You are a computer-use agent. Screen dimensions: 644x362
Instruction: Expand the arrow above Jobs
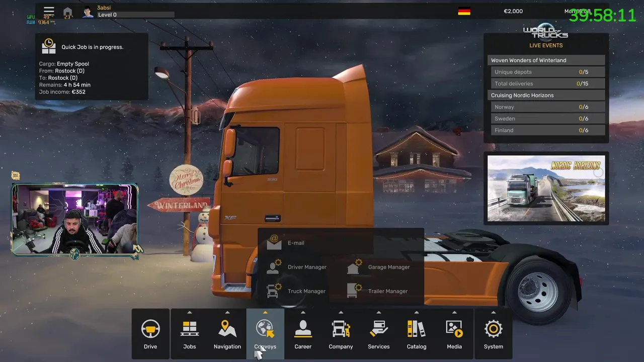[190, 312]
